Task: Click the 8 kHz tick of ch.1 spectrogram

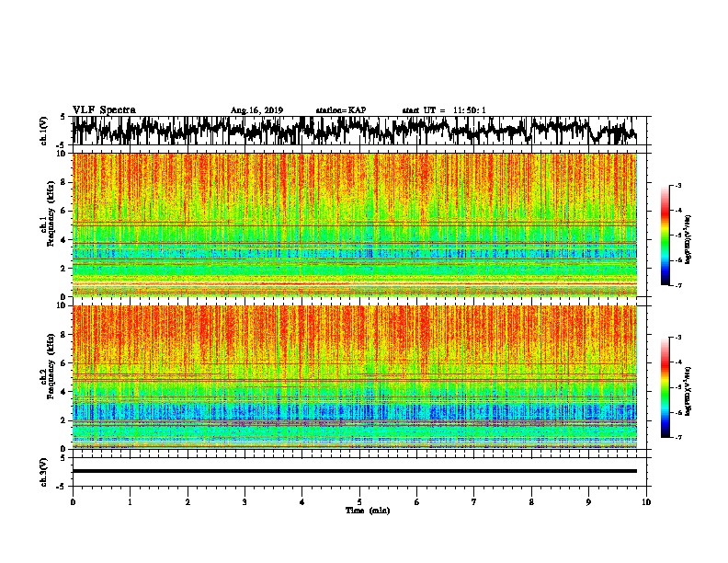Action: (x=63, y=182)
